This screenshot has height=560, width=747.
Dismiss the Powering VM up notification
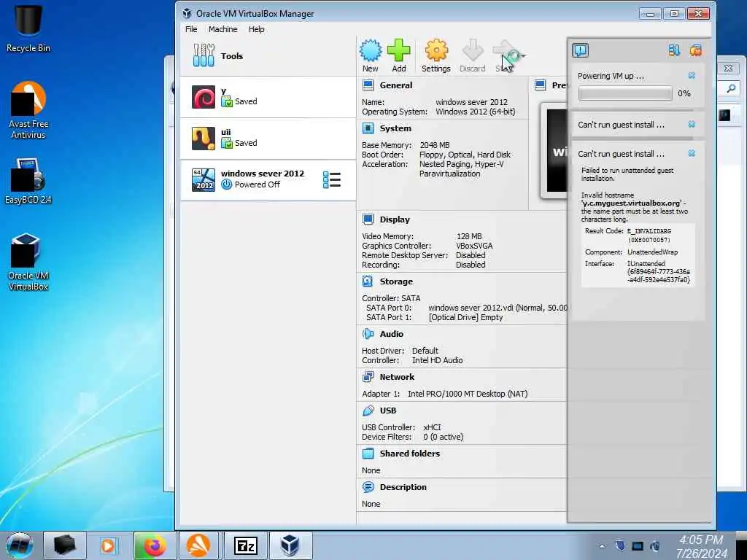coord(692,76)
